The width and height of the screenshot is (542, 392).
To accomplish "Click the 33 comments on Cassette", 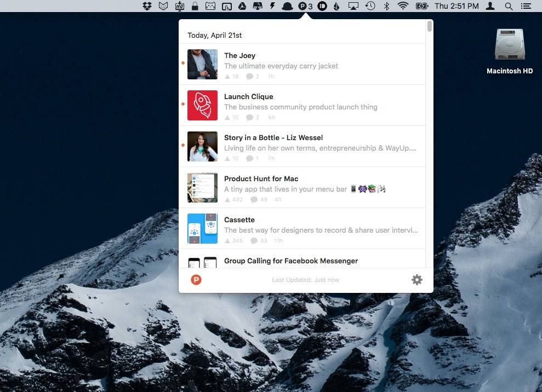I will tap(259, 241).
